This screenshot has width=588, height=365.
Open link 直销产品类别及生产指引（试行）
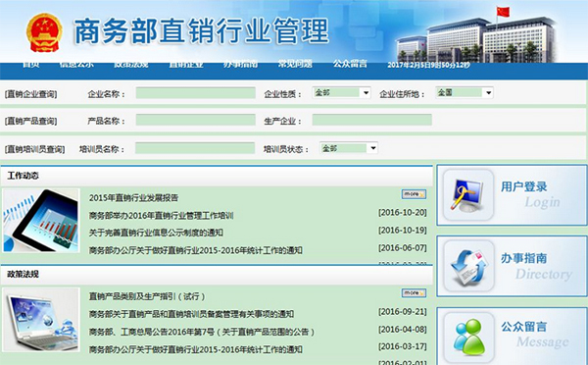pos(147,296)
